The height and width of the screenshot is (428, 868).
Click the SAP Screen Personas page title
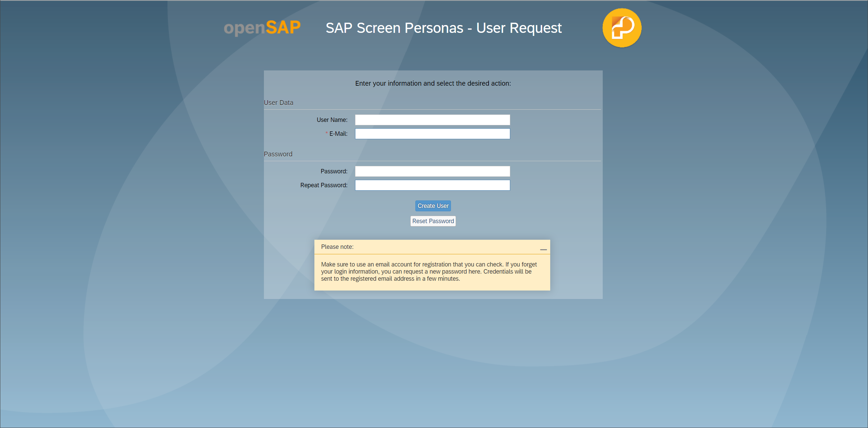click(443, 28)
